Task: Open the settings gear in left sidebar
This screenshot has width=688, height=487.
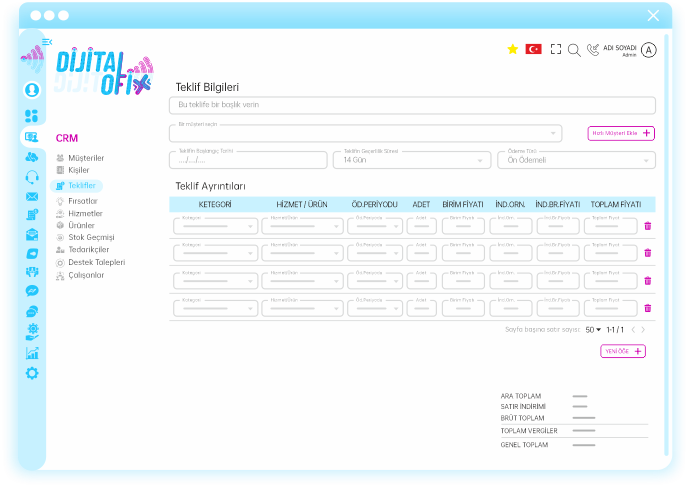Action: coord(32,373)
